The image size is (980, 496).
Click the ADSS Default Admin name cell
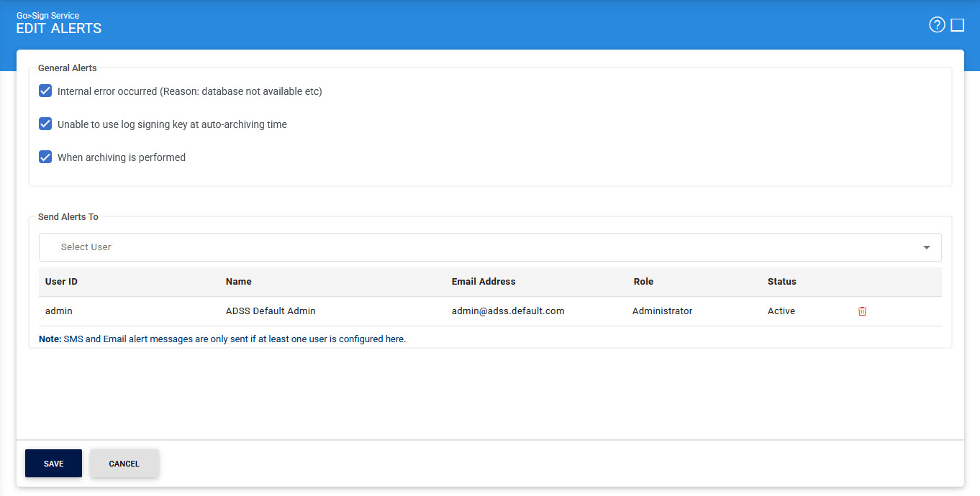(x=271, y=311)
